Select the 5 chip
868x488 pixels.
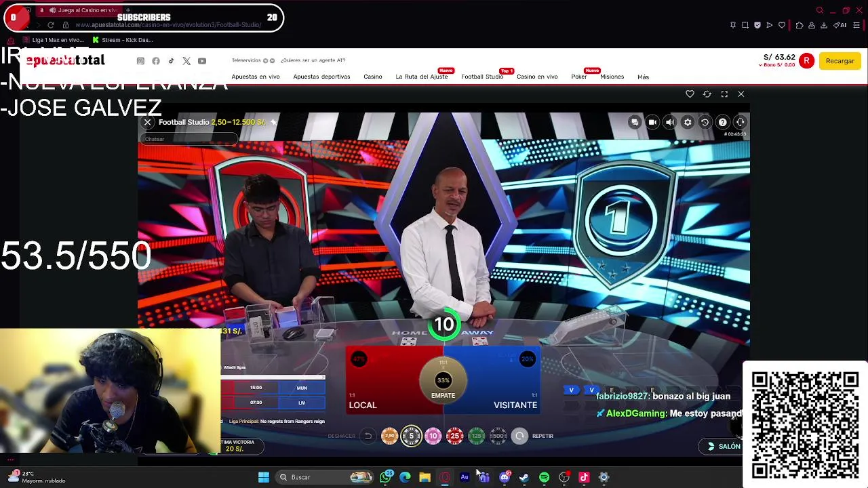(x=411, y=436)
